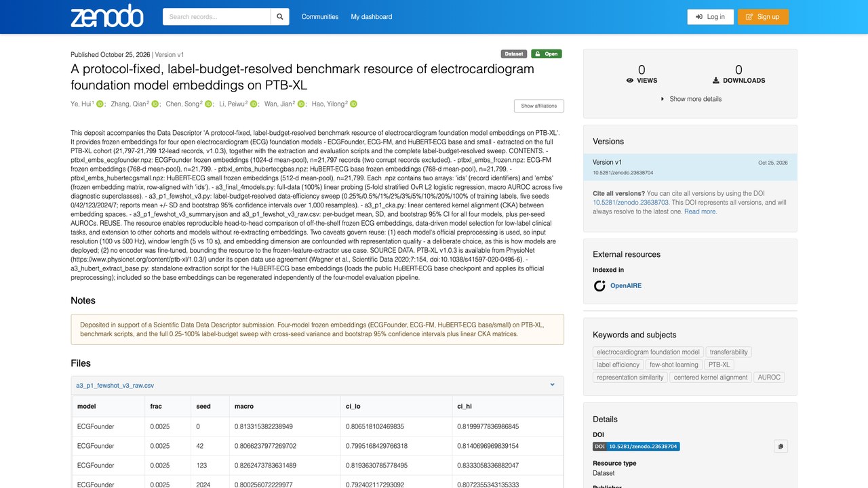Open the Communities menu item
This screenshot has width=868, height=488.
[x=320, y=17]
